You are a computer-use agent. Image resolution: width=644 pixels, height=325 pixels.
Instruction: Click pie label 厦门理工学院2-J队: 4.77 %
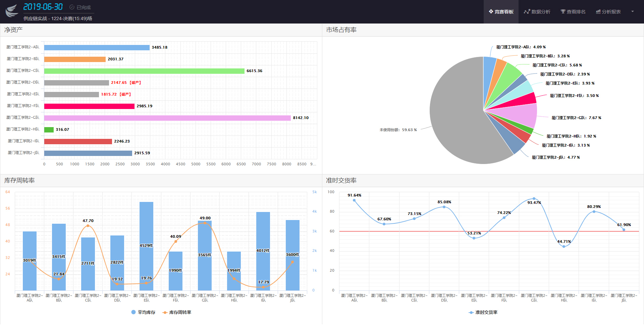[556, 158]
